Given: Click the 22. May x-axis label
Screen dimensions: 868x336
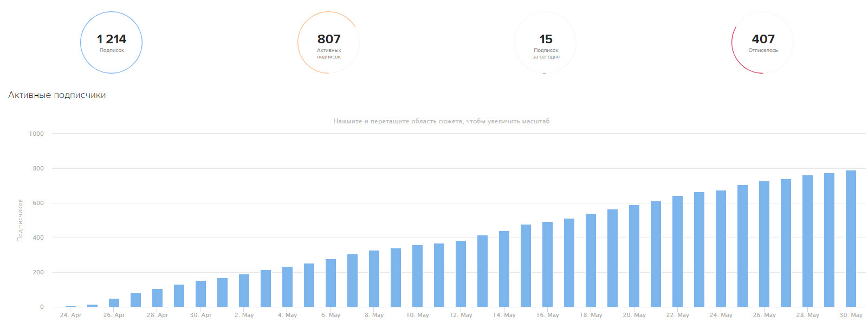Looking at the screenshot, I should pos(677,315).
